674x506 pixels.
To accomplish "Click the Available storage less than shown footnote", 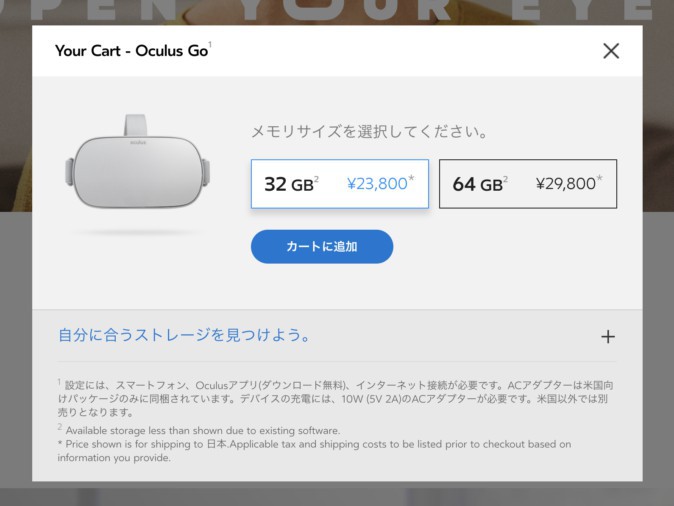I will pos(203,431).
